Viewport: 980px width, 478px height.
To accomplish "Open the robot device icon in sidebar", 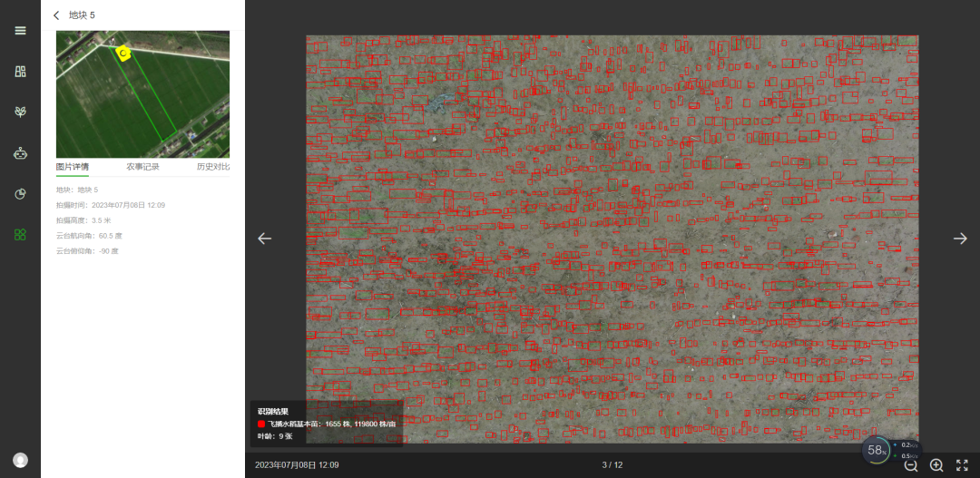I will tap(20, 153).
